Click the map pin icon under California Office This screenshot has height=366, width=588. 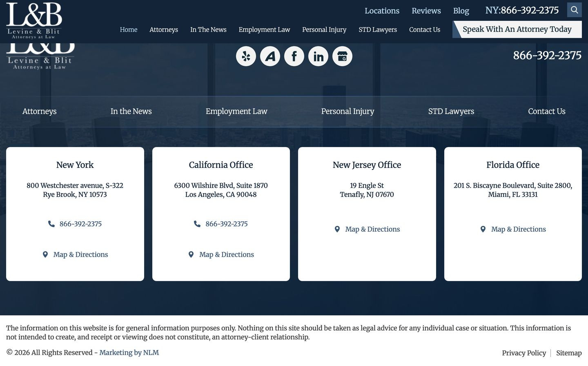[191, 254]
